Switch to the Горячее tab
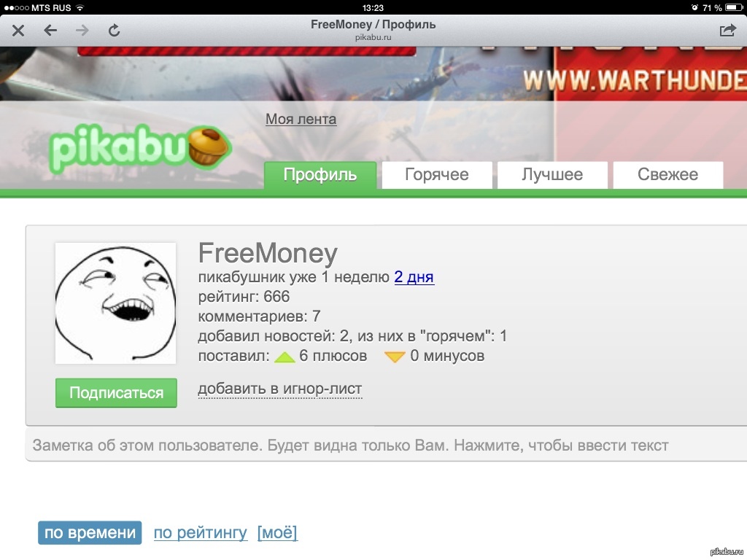The height and width of the screenshot is (560, 747). (437, 175)
